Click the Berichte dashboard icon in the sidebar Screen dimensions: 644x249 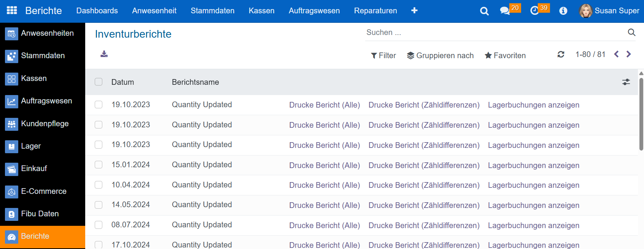click(11, 237)
